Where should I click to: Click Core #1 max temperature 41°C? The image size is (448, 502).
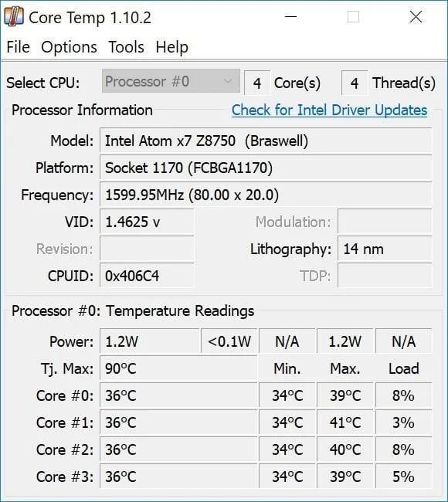coord(345,422)
